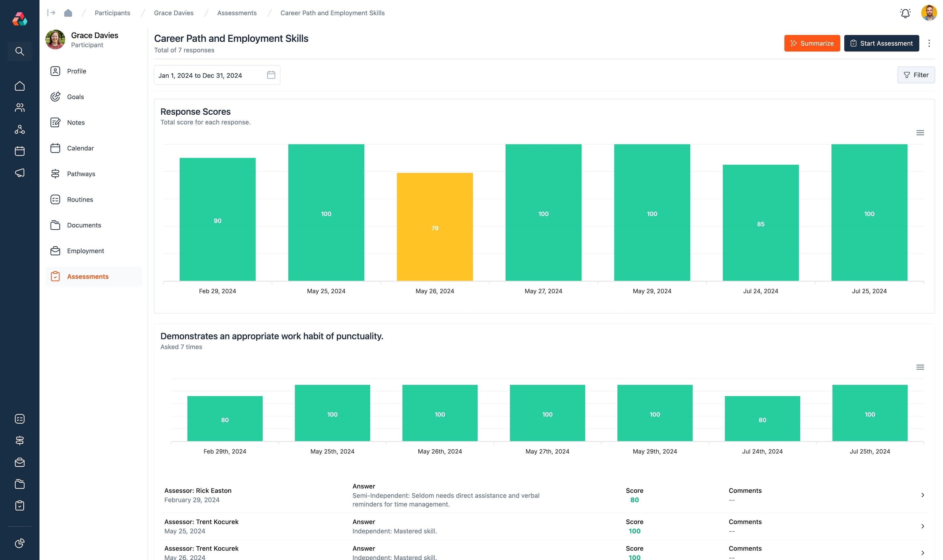This screenshot has height=560, width=943.
Task: Open the hamburger menu on Response Scores chart
Action: 920,133
